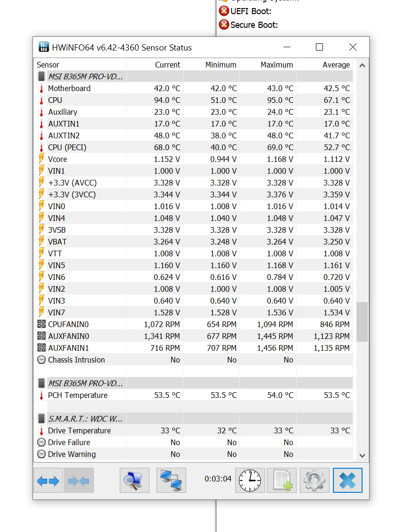Select the first MSI B365M PRO-VD group header

click(x=193, y=76)
